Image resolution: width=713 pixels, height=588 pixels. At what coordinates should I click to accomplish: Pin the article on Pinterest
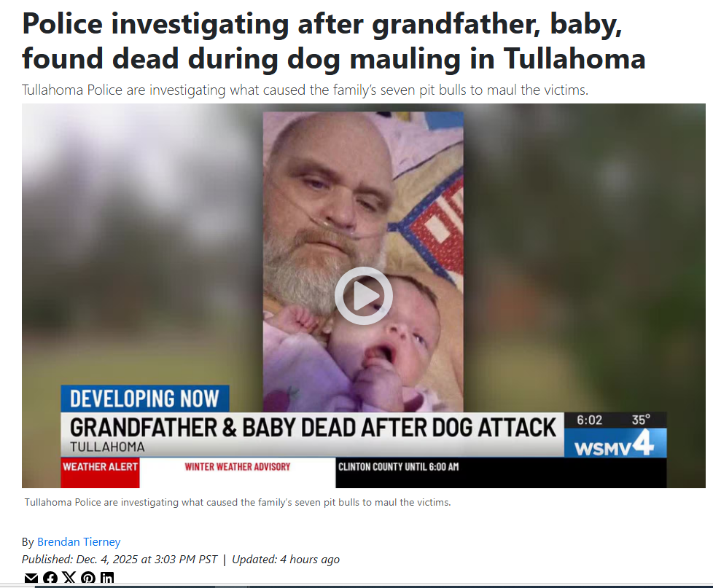87,578
